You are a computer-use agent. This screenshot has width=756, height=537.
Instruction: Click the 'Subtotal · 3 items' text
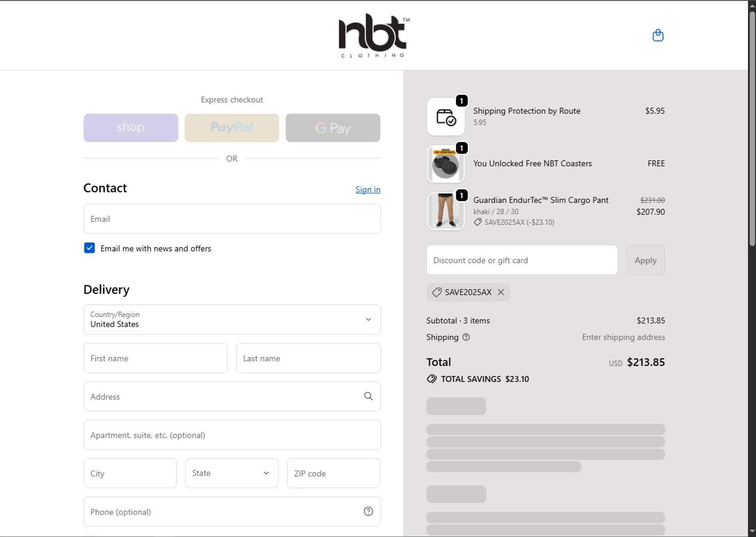coord(458,320)
